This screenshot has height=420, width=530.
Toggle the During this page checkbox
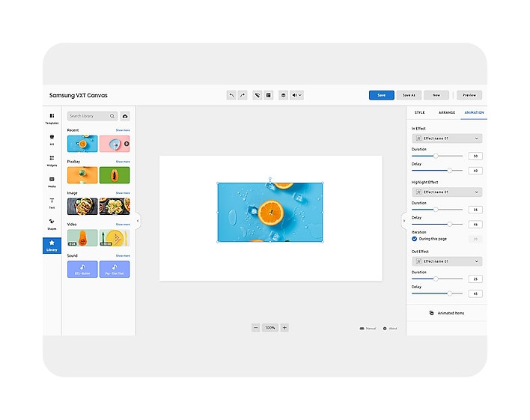(x=415, y=238)
